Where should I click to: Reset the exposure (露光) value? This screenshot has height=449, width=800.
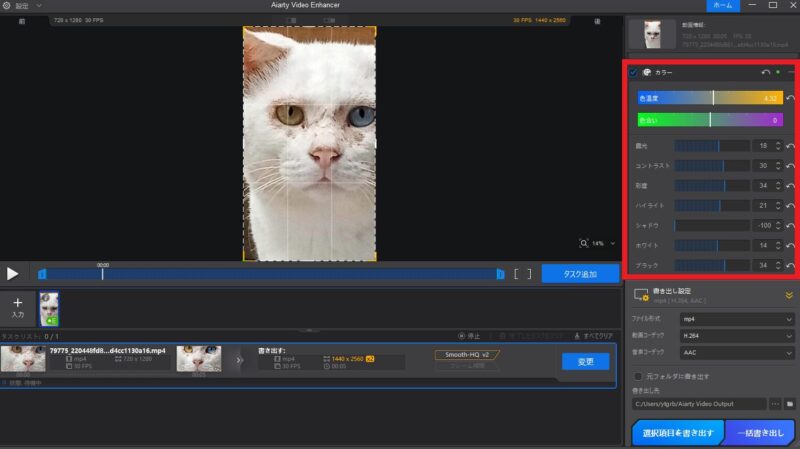point(791,146)
